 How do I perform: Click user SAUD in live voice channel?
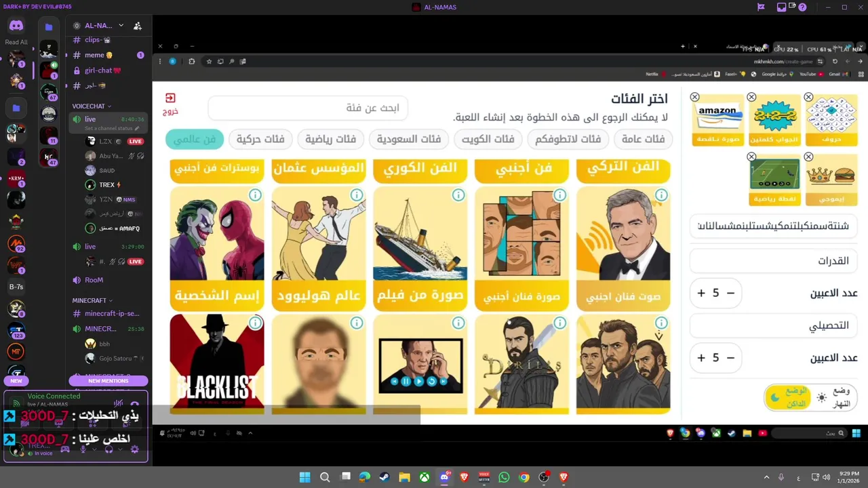pos(108,170)
